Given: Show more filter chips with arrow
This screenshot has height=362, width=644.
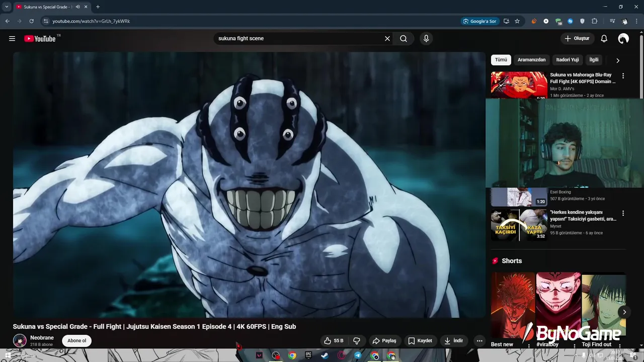Looking at the screenshot, I should pos(618,60).
